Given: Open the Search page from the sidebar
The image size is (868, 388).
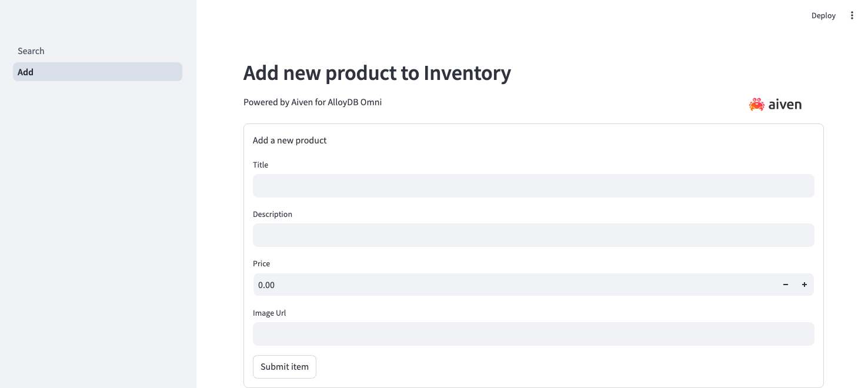Looking at the screenshot, I should point(31,51).
